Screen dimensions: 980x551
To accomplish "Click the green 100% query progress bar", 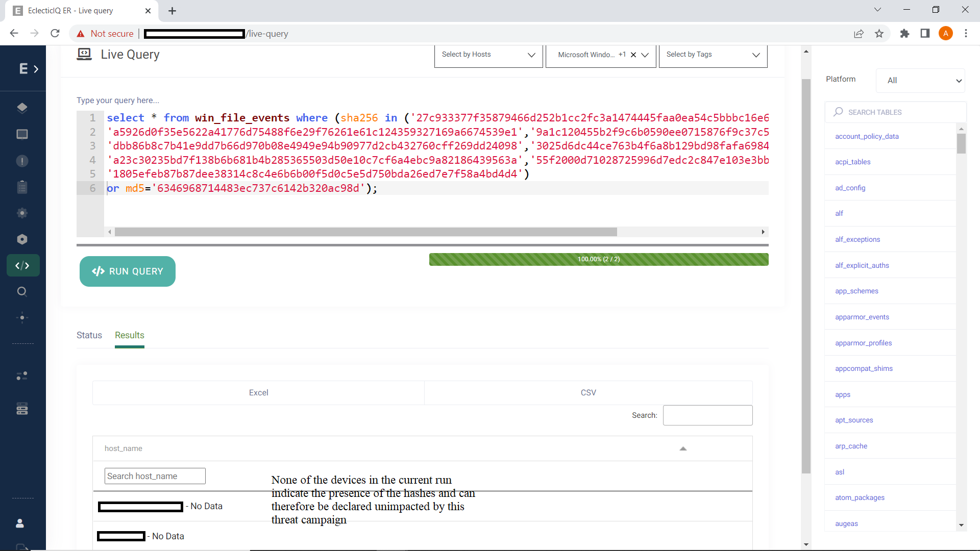I will 598,259.
